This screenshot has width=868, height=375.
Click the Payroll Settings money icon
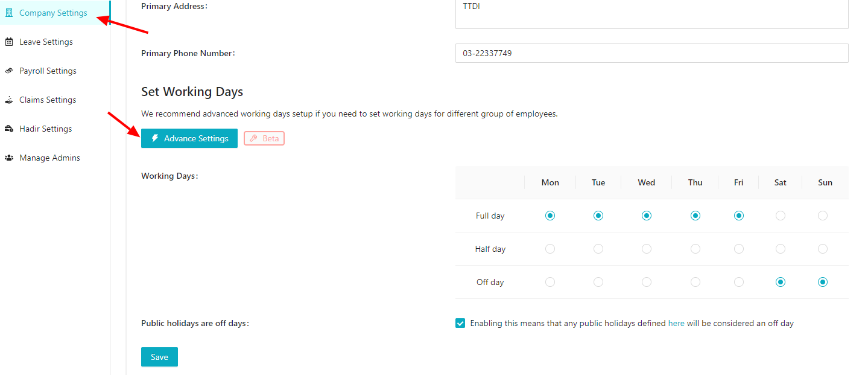pyautogui.click(x=8, y=71)
